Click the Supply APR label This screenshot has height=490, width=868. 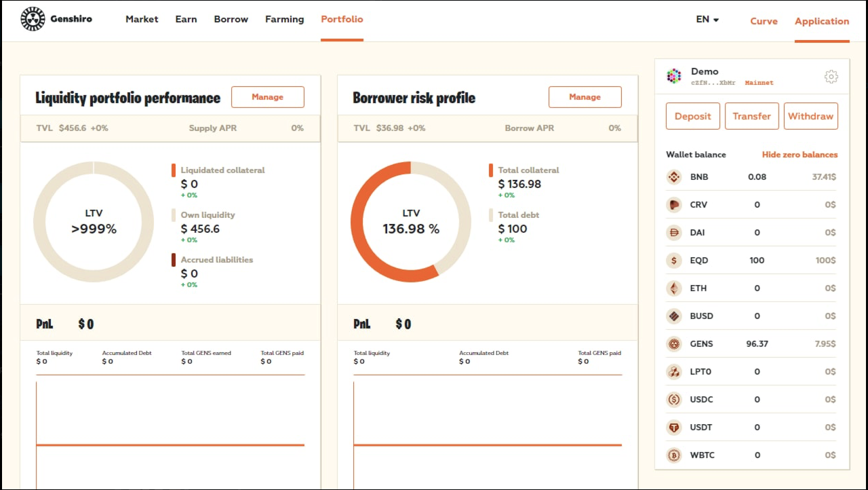212,128
